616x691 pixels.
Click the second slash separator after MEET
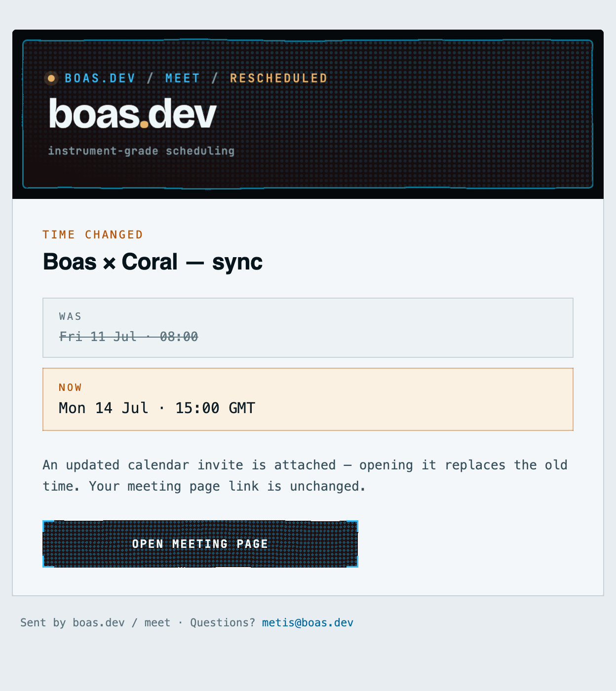coord(215,78)
